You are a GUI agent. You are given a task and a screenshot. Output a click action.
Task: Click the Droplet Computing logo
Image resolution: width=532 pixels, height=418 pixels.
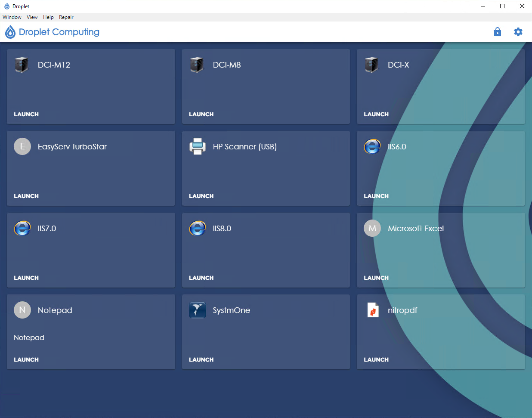pyautogui.click(x=10, y=32)
